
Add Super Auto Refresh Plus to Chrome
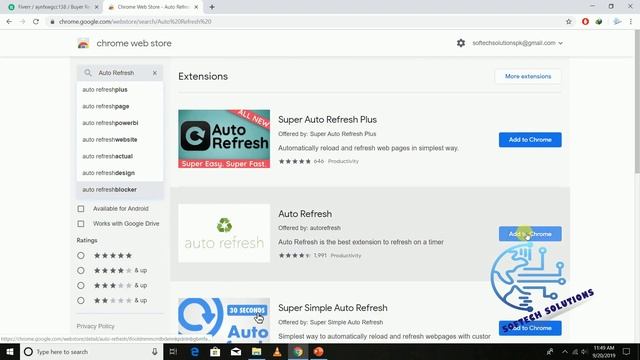(x=530, y=140)
